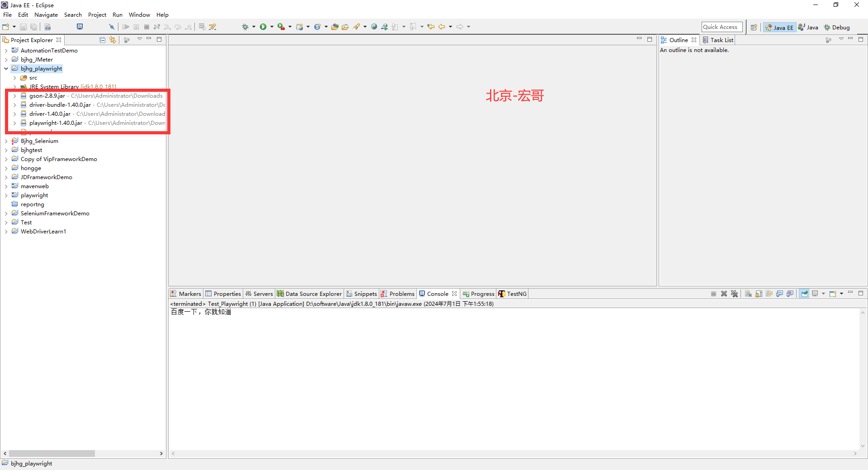The width and height of the screenshot is (868, 470).
Task: Click the Open Web Browser globe icon
Action: tap(374, 27)
